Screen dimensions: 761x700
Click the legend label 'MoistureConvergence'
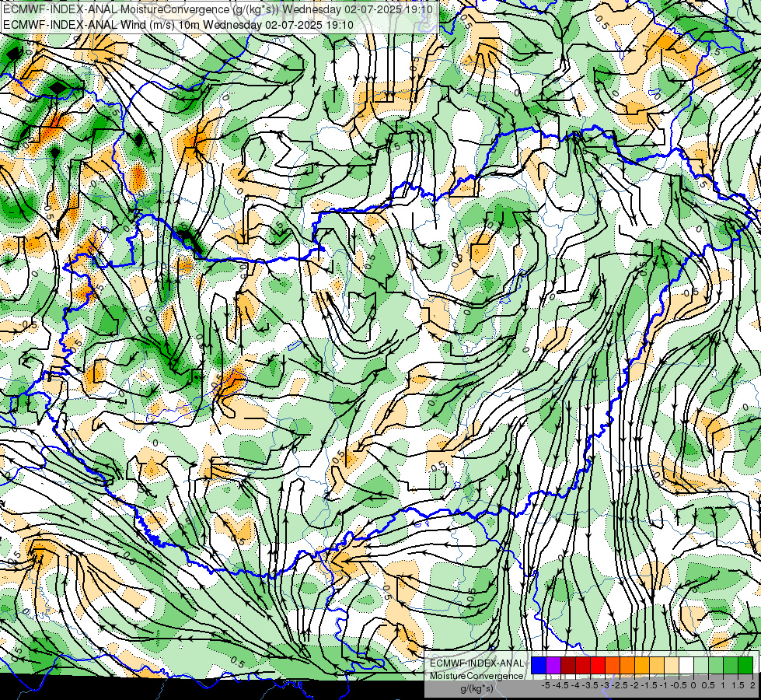click(476, 676)
